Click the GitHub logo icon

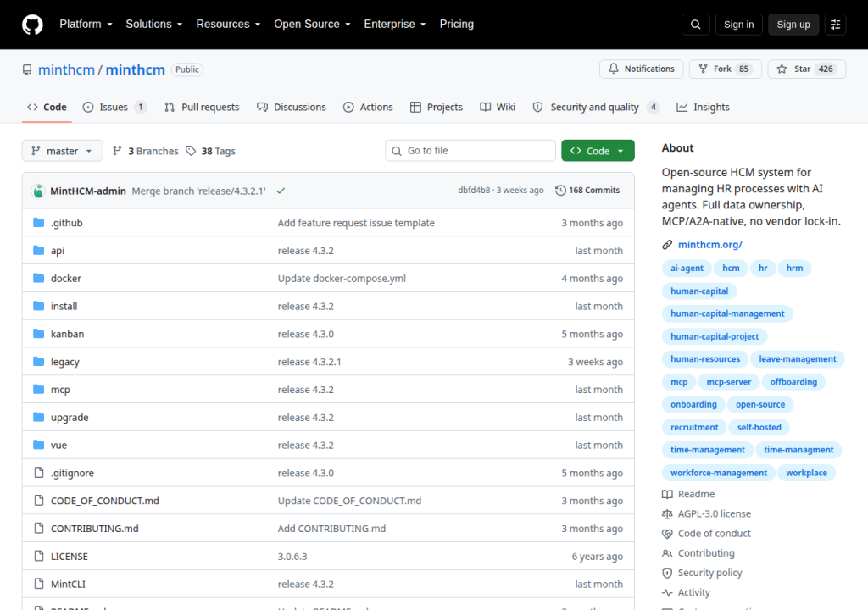tap(32, 25)
